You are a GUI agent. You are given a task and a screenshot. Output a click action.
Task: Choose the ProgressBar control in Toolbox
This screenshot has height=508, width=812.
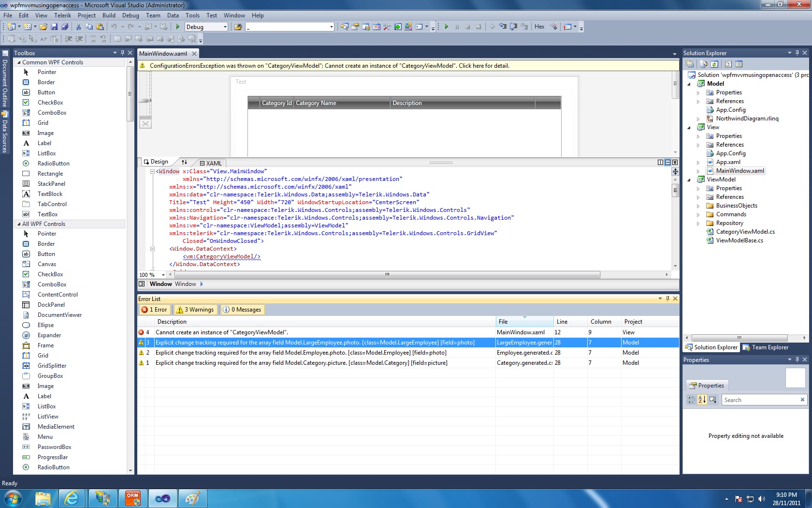[x=53, y=457]
